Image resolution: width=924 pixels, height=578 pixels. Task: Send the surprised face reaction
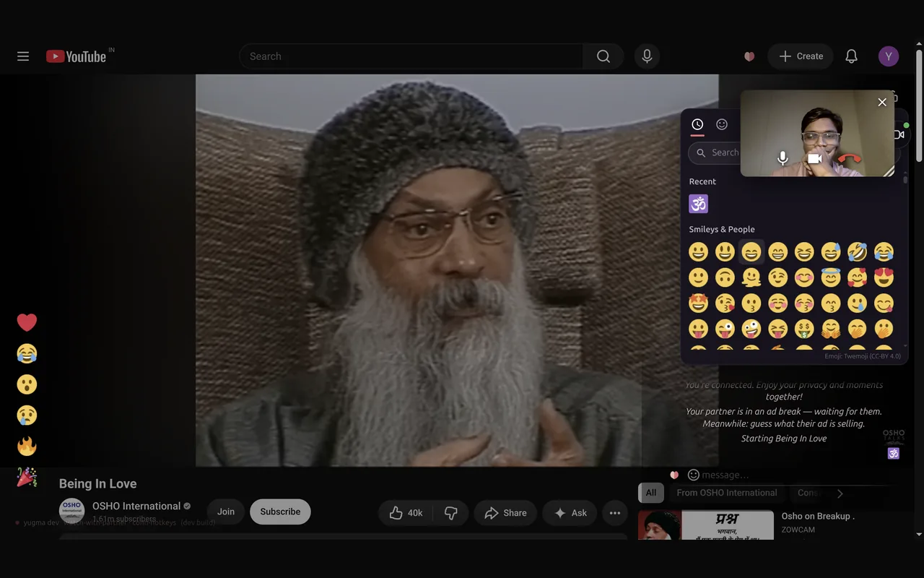27,384
